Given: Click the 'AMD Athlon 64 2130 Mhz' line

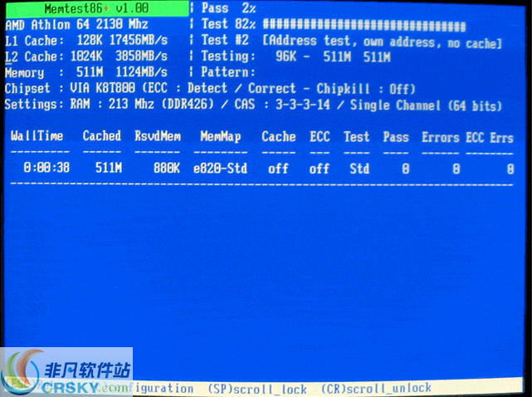Looking at the screenshot, I should point(76,24).
